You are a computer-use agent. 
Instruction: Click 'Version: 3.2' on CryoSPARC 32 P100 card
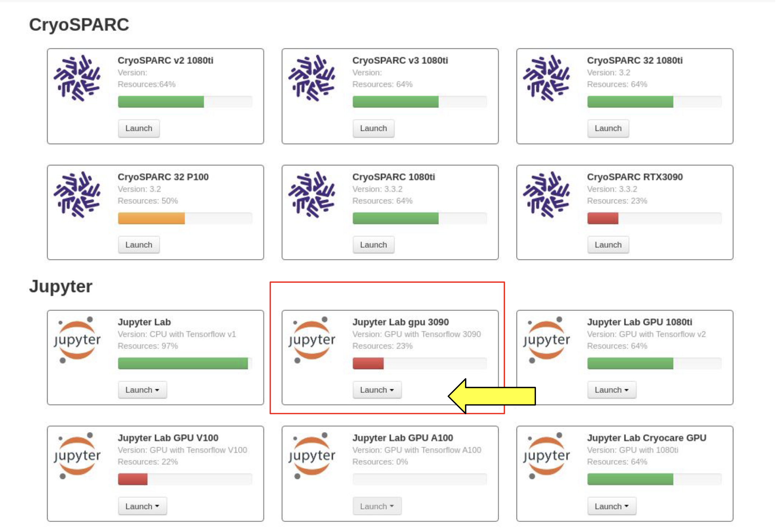[139, 189]
